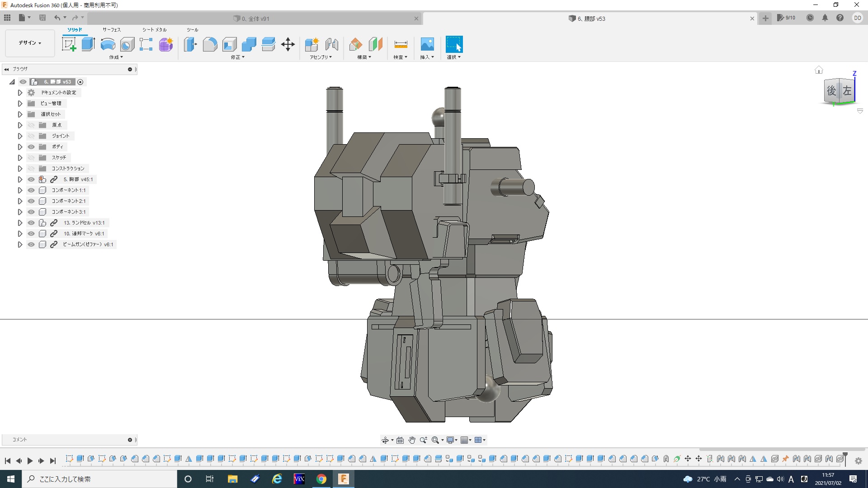This screenshot has height=488, width=868.
Task: Show the スケッチ folder via eye icon
Action: tap(31, 158)
